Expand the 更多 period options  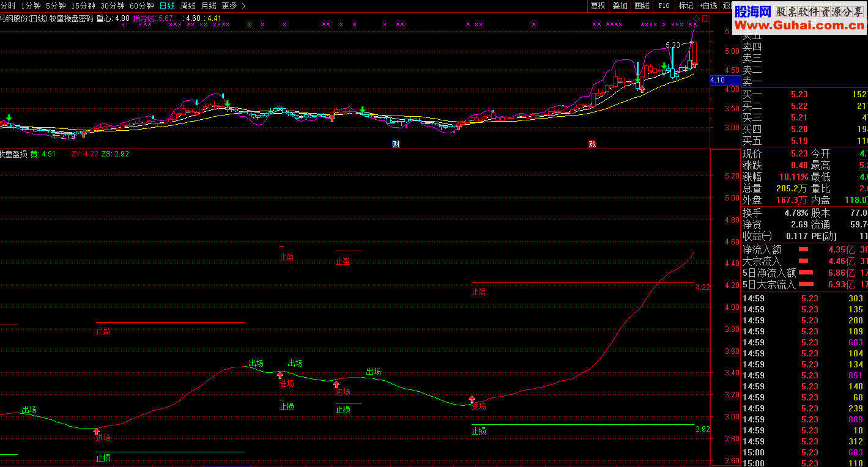click(234, 6)
